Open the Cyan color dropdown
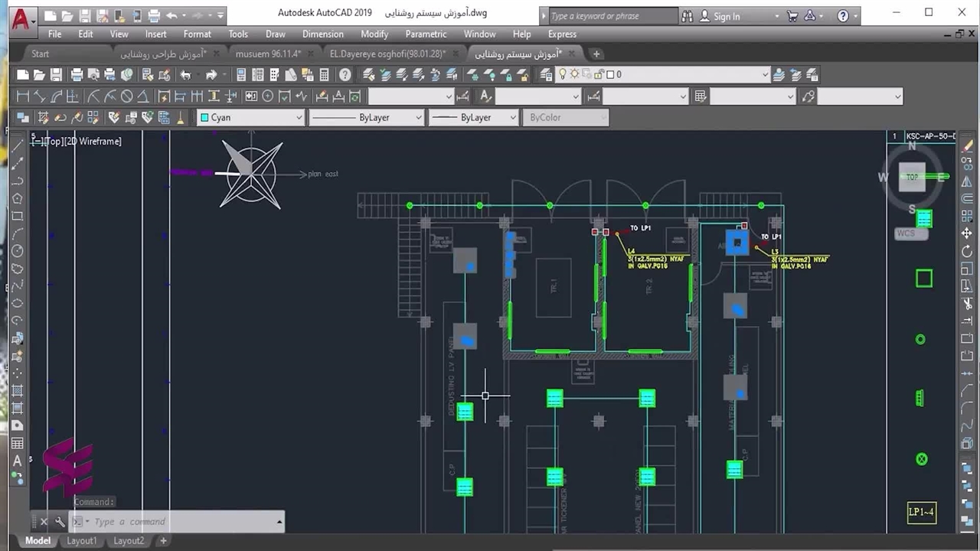Screen dimensions: 980x551 coord(299,118)
